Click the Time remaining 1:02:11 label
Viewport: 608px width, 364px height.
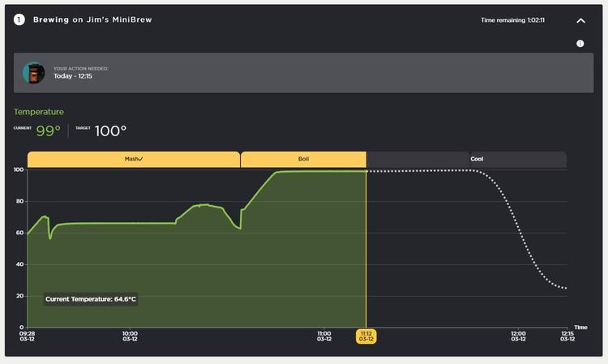coord(512,20)
